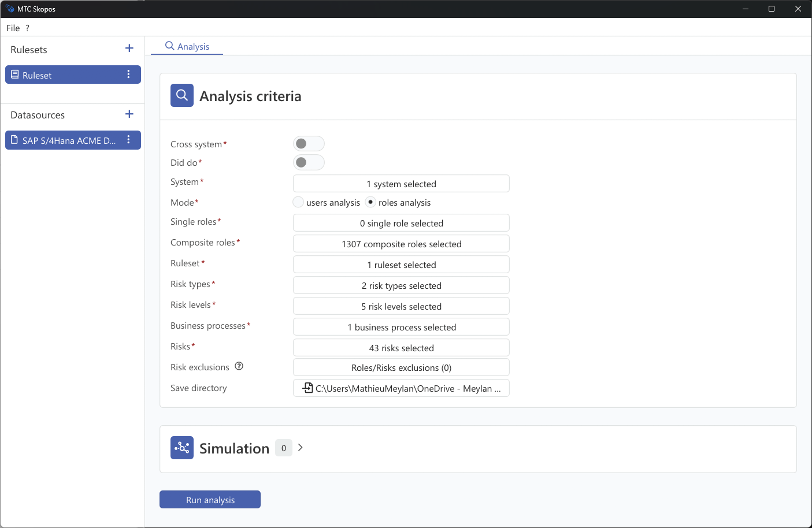812x528 pixels.
Task: Open SAP S/4Hana datasource three-dot menu
Action: tap(128, 140)
